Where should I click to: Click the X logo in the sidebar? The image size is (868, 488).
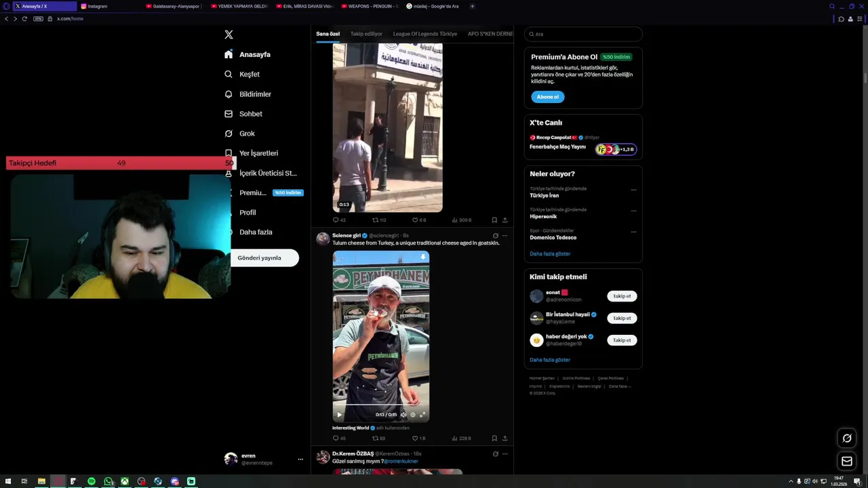coord(229,35)
